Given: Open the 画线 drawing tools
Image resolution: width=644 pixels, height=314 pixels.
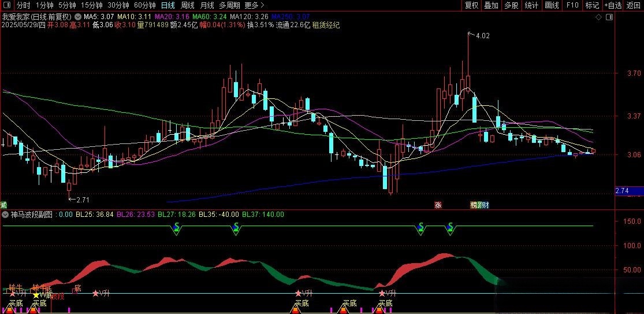Looking at the screenshot, I should click(x=552, y=5).
